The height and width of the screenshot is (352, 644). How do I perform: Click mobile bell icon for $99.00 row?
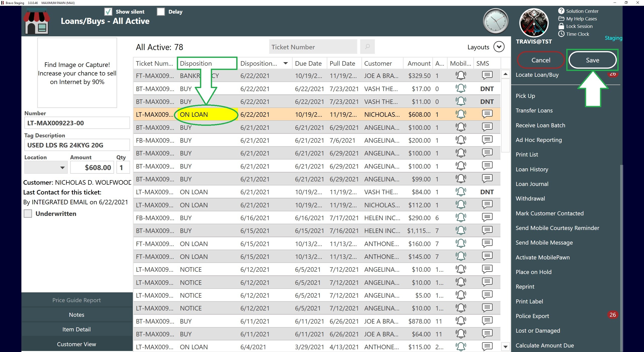coord(461,179)
